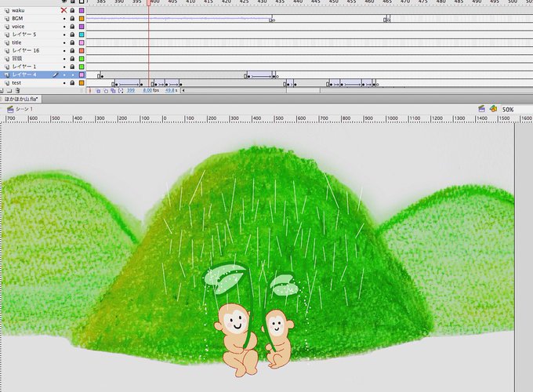
Task: Unlock the voice layer
Action: click(72, 27)
